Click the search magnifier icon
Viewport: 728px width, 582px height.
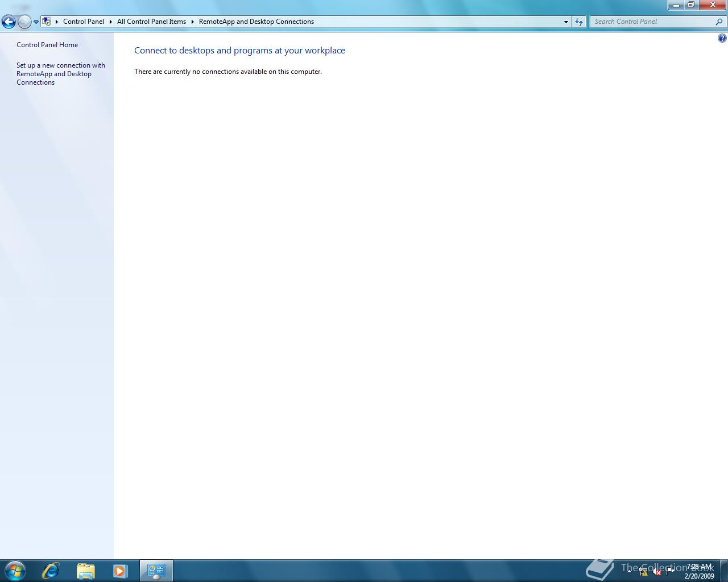coord(719,22)
